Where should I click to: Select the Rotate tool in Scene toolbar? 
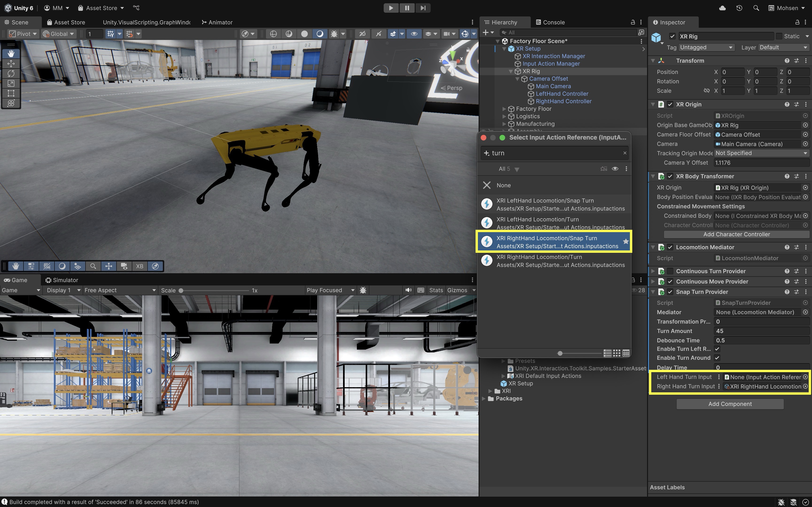[x=11, y=74]
